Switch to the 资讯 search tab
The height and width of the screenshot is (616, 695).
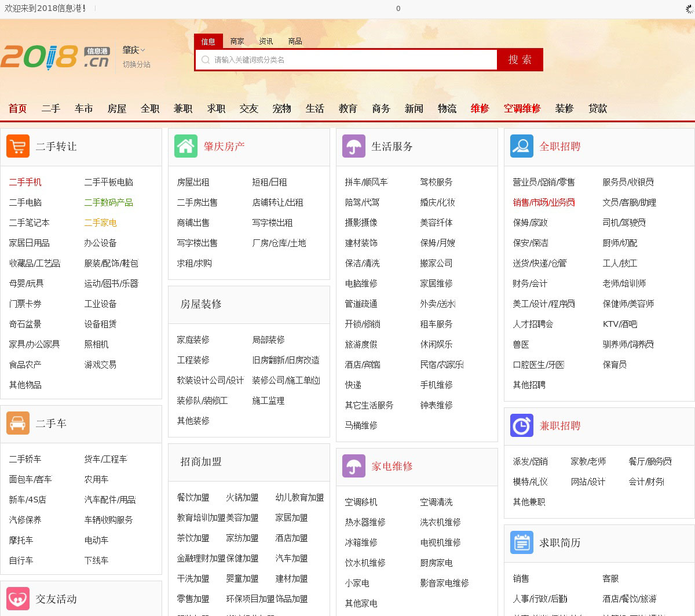pos(266,41)
